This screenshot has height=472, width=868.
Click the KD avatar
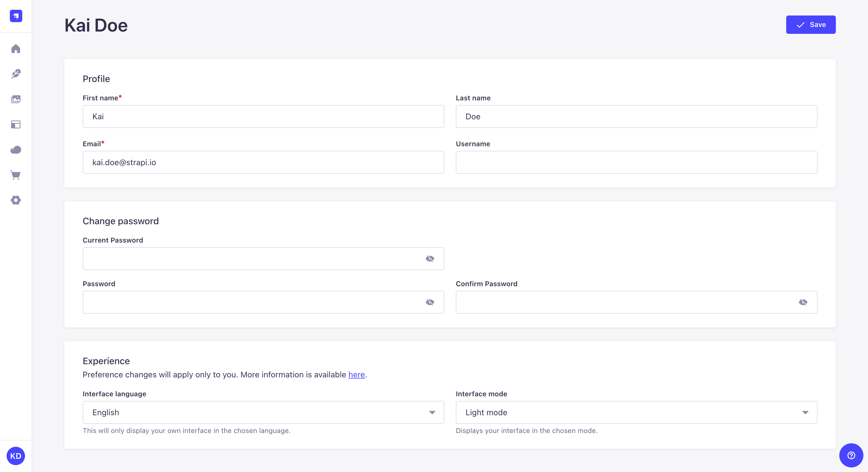(x=15, y=456)
